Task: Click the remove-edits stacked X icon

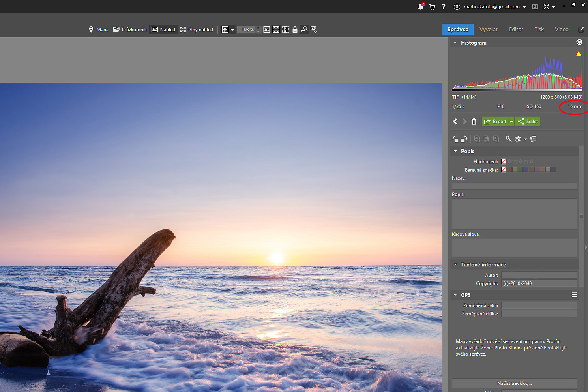Action: pyautogui.click(x=487, y=139)
